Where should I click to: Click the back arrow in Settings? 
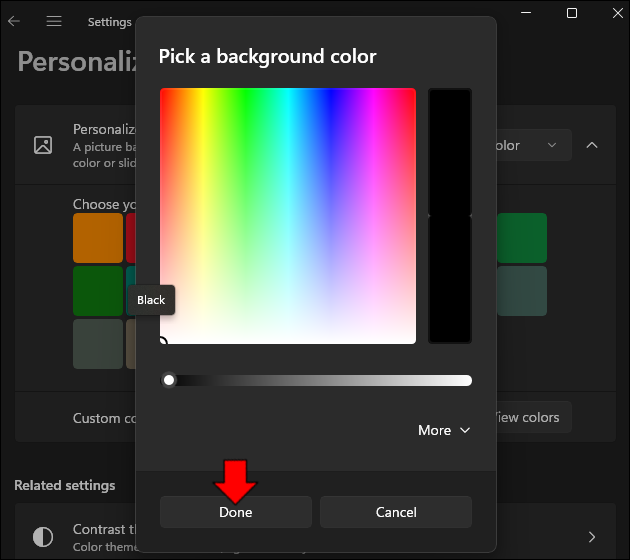pos(14,21)
